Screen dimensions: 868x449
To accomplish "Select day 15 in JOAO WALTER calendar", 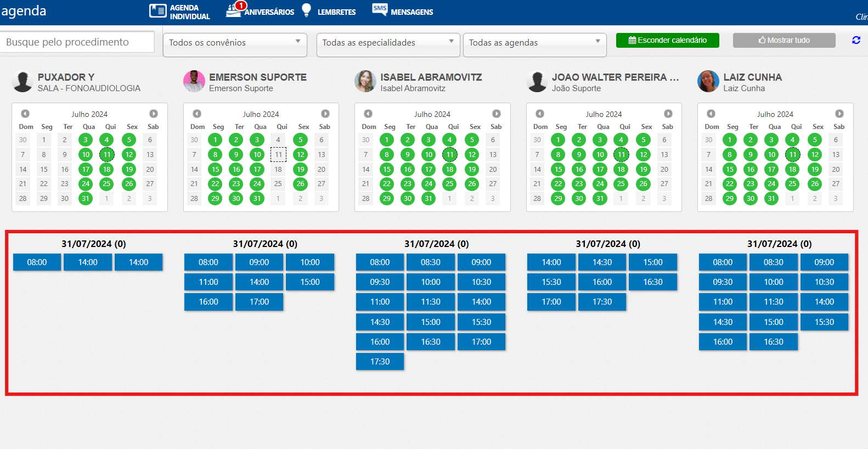I will [558, 170].
